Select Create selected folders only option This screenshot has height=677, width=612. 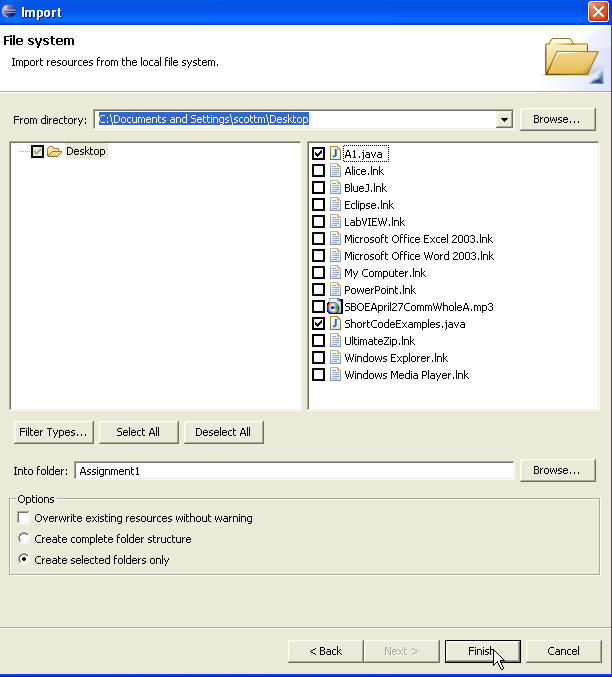(24, 560)
